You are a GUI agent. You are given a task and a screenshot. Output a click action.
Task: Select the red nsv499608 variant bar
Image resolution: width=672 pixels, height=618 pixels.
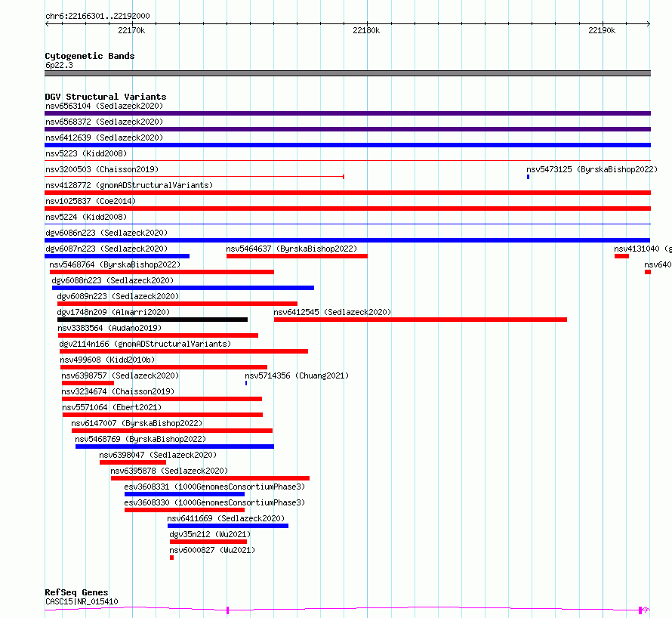(164, 367)
